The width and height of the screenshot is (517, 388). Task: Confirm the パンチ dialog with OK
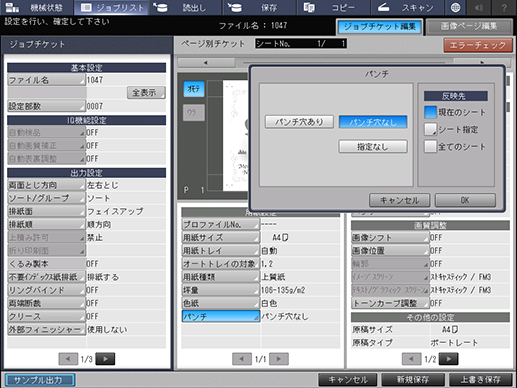point(465,200)
